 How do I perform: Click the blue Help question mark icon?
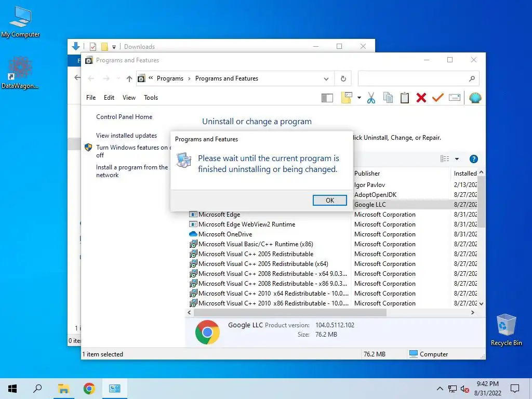coord(474,159)
